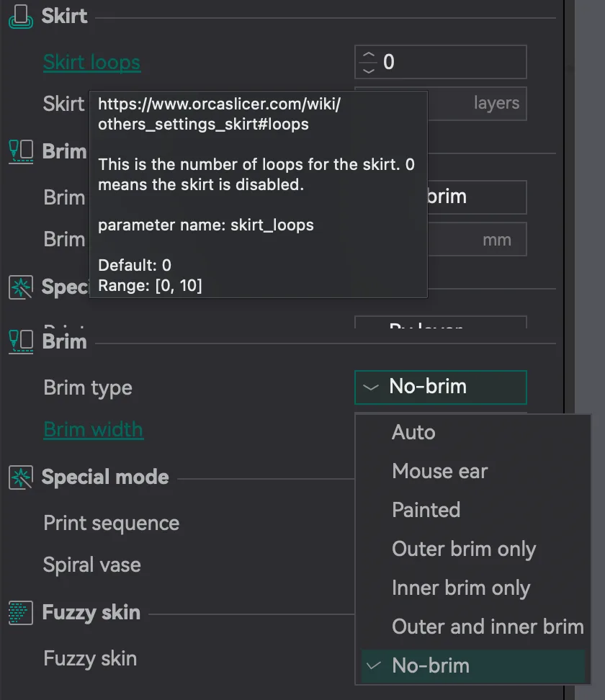Image resolution: width=605 pixels, height=700 pixels.
Task: Click the Special mode section icon
Action: 21,477
